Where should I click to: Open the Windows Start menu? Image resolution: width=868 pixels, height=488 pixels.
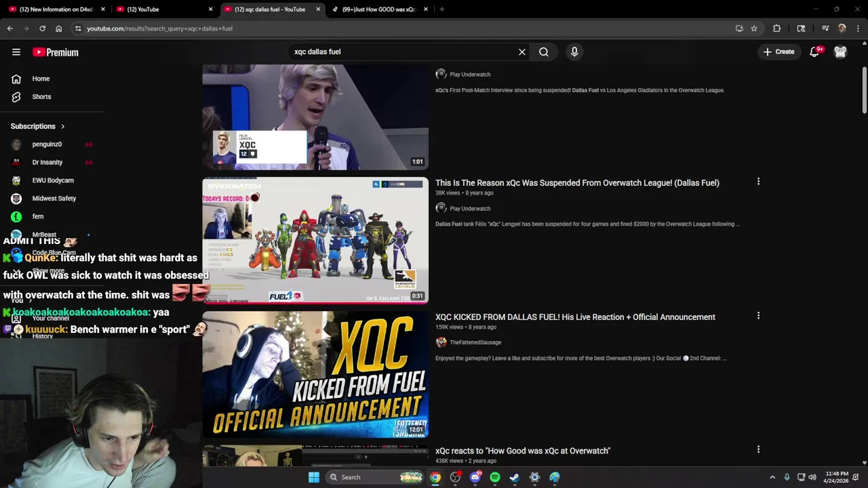click(314, 477)
